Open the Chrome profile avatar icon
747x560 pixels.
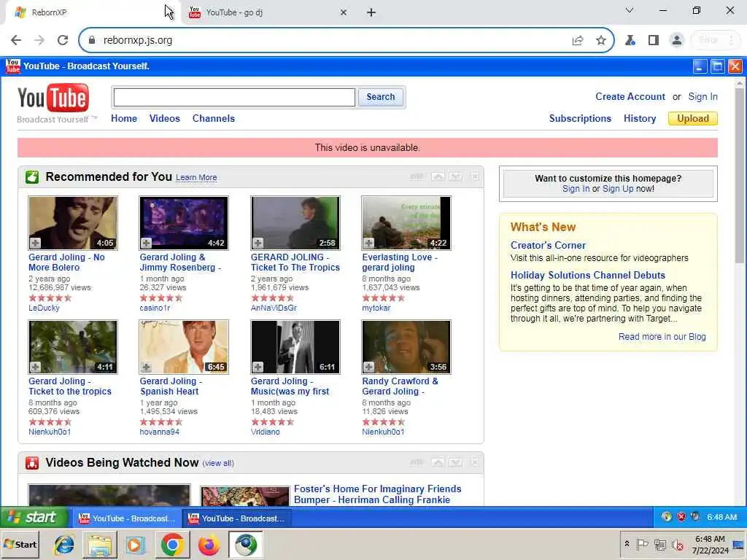coord(676,40)
